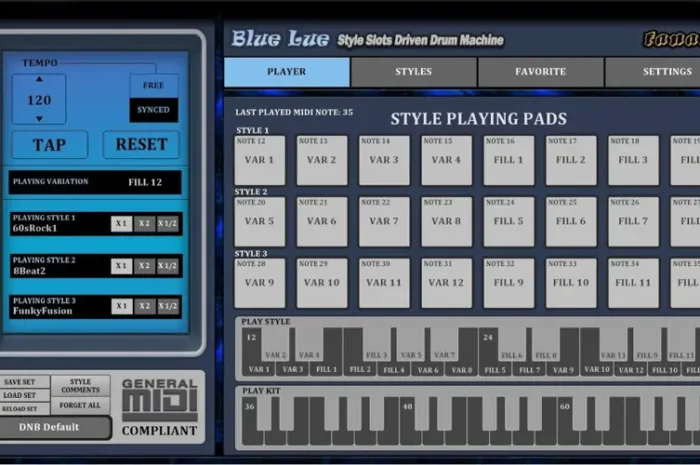Trigger the FILL 11 pad (Note 34)
The height and width of the screenshot is (465, 700).
[x=633, y=283]
